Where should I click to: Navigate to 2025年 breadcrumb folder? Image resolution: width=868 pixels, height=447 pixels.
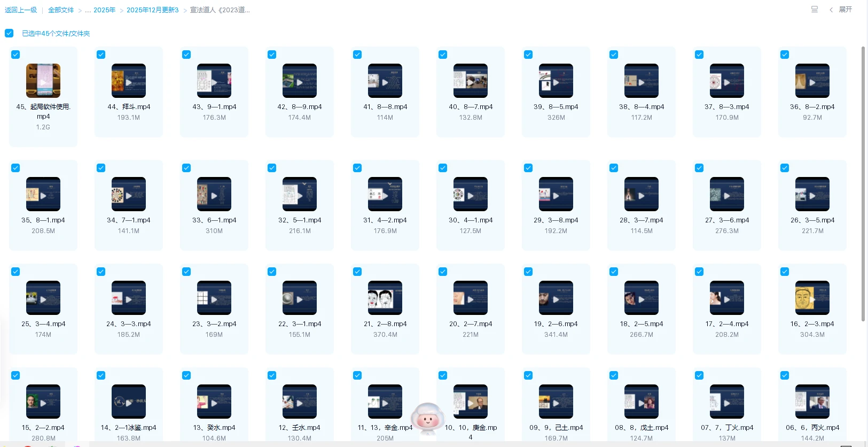click(104, 10)
